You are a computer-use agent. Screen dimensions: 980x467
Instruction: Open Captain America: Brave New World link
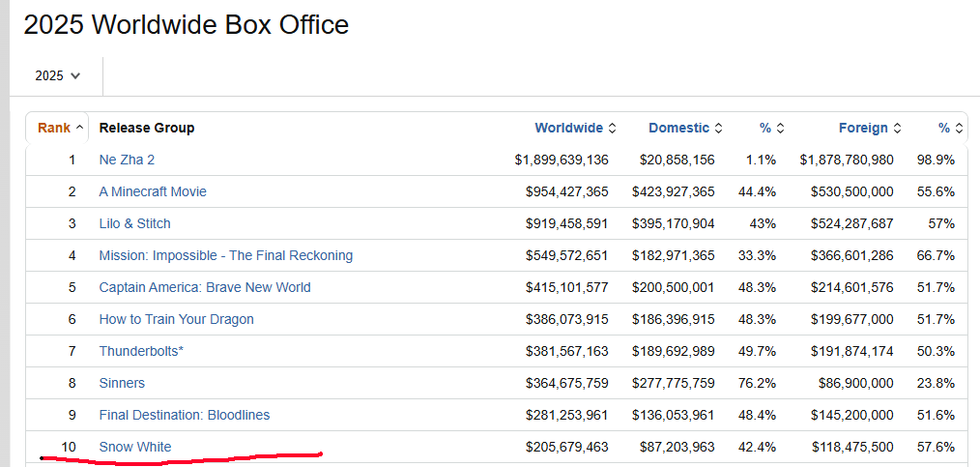coord(205,287)
